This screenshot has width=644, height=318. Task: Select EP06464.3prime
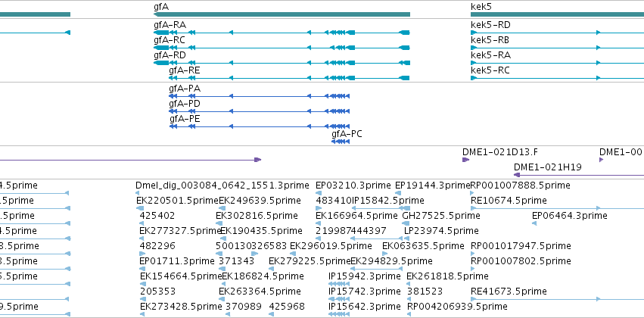tap(569, 216)
